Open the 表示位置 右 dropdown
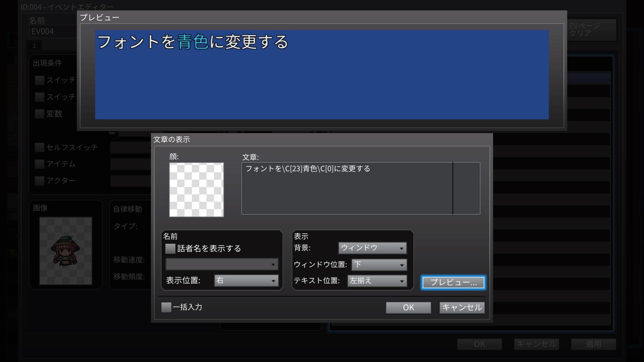The height and width of the screenshot is (362, 644). point(246,281)
